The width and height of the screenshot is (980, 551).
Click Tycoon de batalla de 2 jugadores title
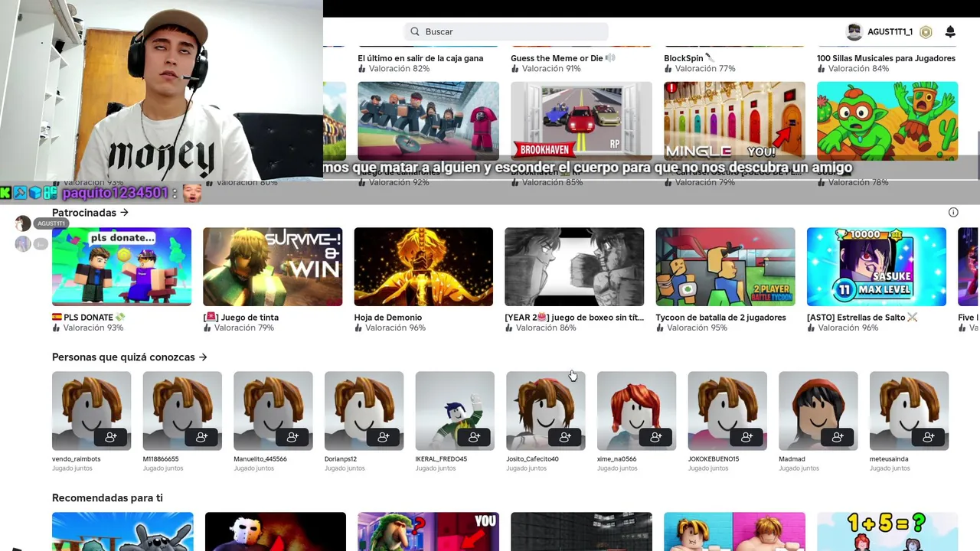pyautogui.click(x=720, y=318)
